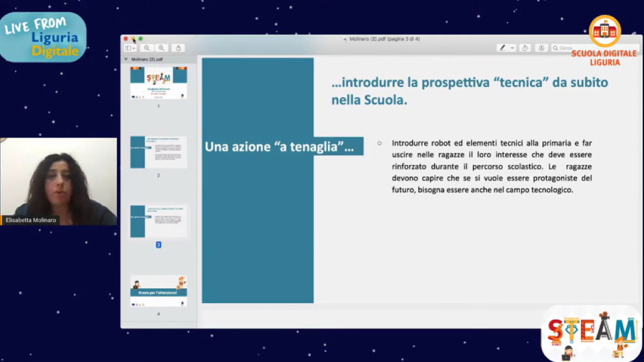This screenshot has width=644, height=362.
Task: Expand the highlight color dropdown arrow
Action: [513, 48]
